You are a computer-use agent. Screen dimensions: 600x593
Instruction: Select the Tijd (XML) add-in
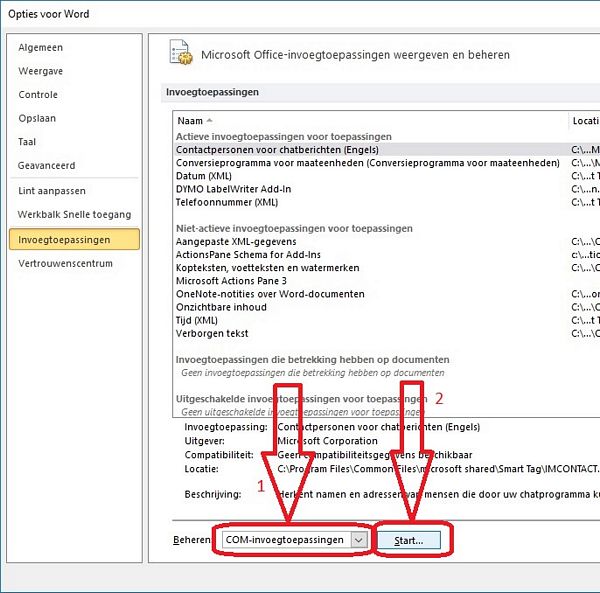tap(386, 320)
